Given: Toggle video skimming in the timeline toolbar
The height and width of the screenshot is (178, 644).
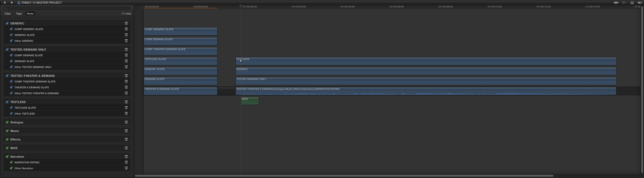Looking at the screenshot, I should pyautogui.click(x=616, y=3).
